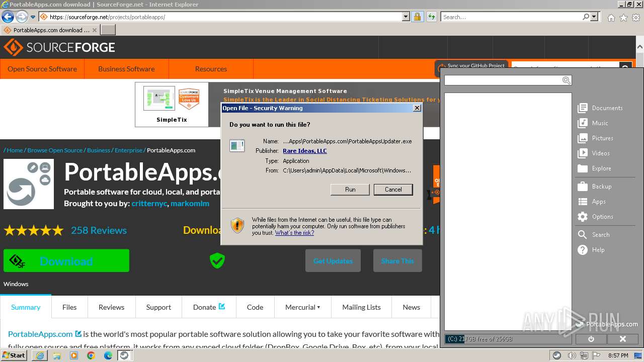Expand the address bar URL dropdown
The width and height of the screenshot is (644, 362).
[x=406, y=17]
